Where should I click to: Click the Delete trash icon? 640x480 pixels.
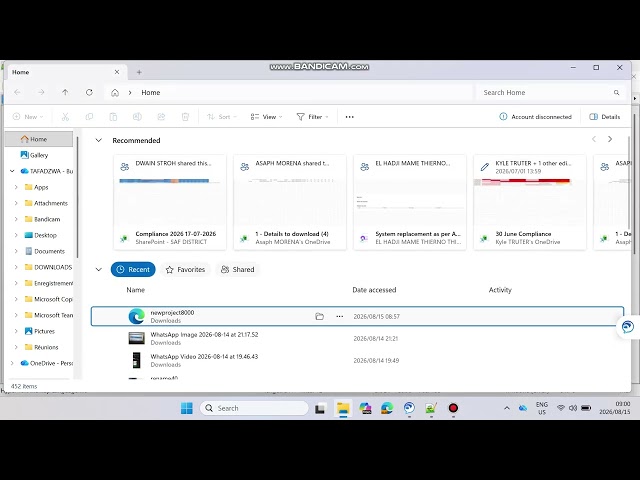[x=185, y=117]
